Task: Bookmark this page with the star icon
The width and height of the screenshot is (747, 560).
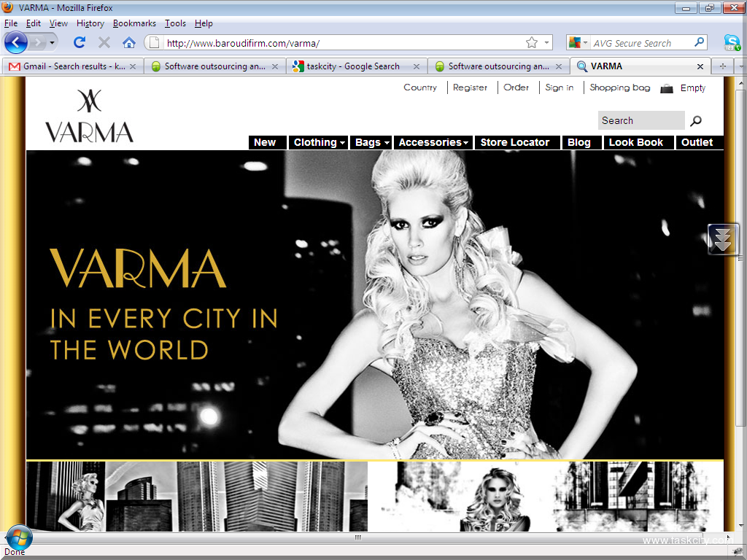Action: coord(532,43)
